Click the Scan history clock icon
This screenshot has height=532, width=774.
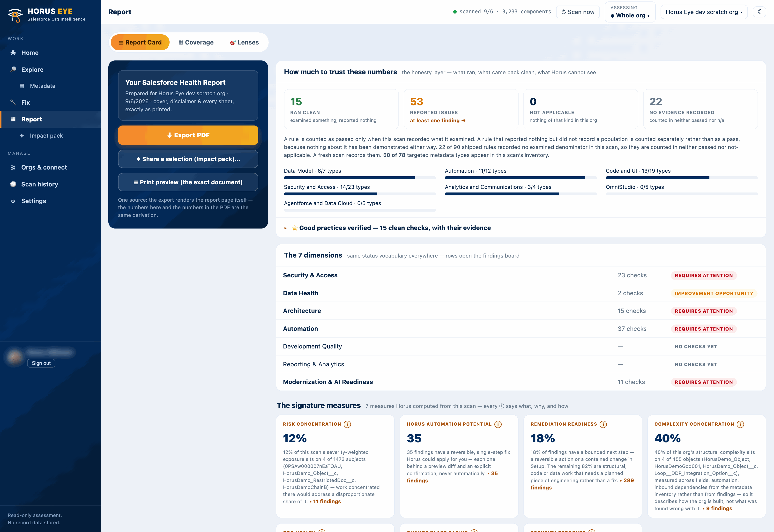coord(13,184)
